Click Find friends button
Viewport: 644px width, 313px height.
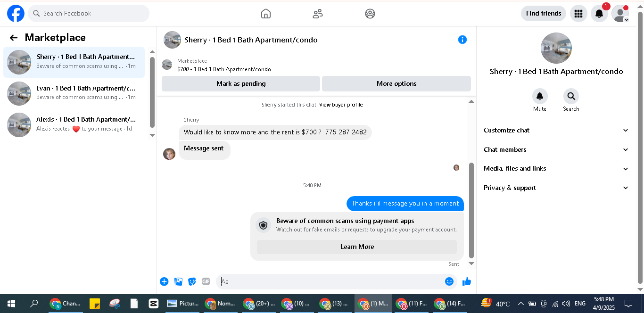(x=544, y=13)
